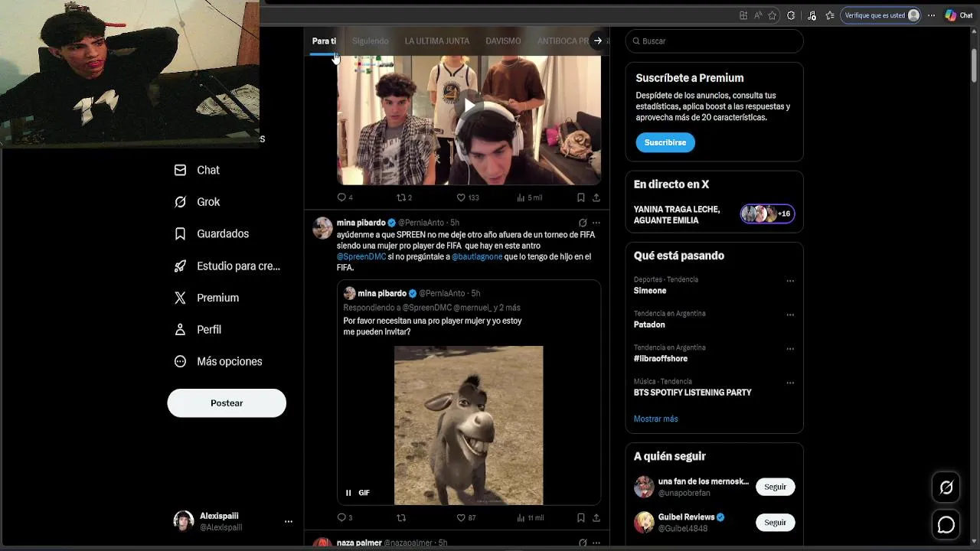Repost the mina pibardo post

pos(400,518)
